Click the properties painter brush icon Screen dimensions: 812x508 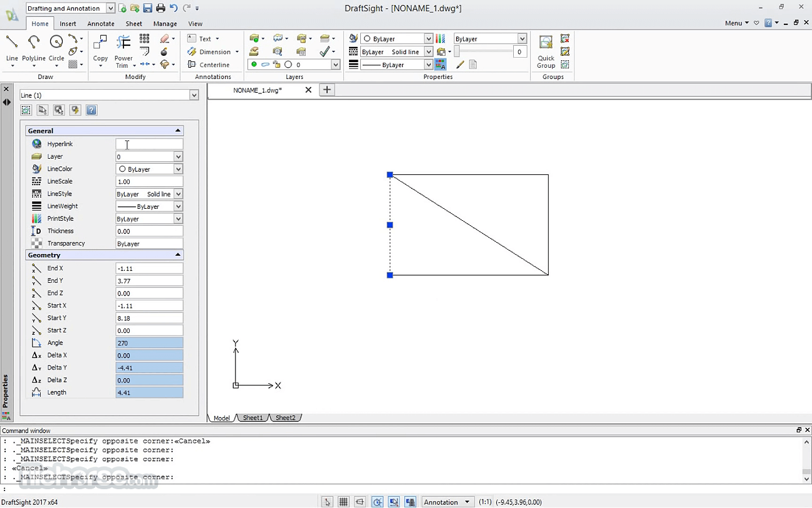click(461, 65)
